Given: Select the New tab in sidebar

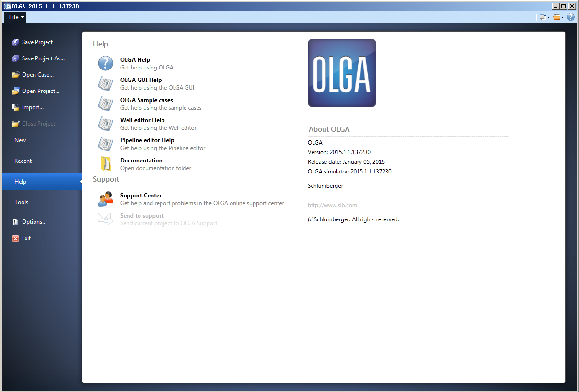Looking at the screenshot, I should tap(42, 140).
